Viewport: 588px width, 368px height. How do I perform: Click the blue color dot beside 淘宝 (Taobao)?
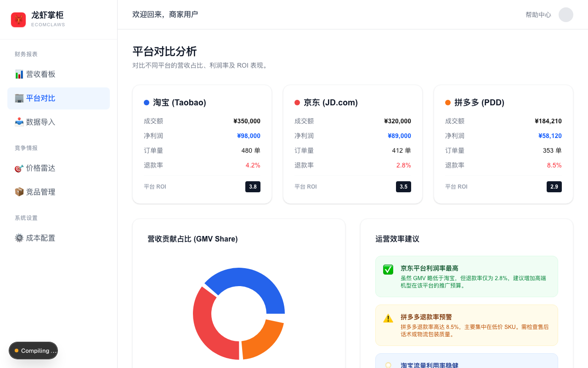pos(147,102)
